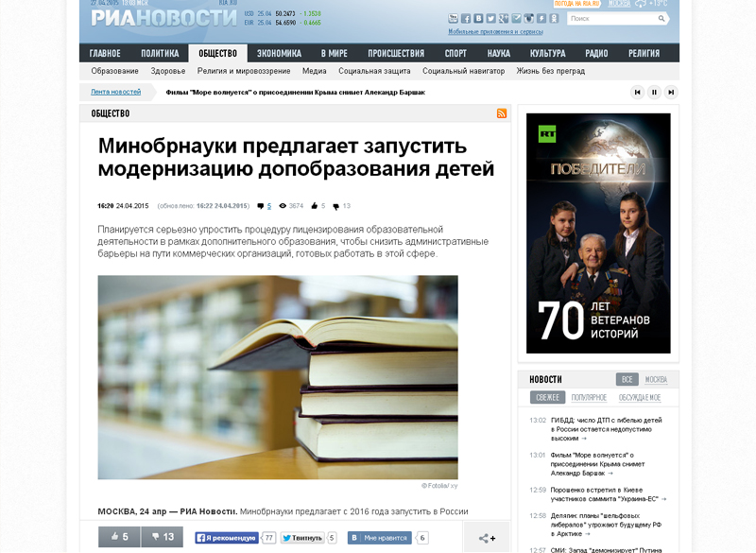Screen dimensions: 756x553
Task: Open the 'Спорт' menu item
Action: (455, 54)
